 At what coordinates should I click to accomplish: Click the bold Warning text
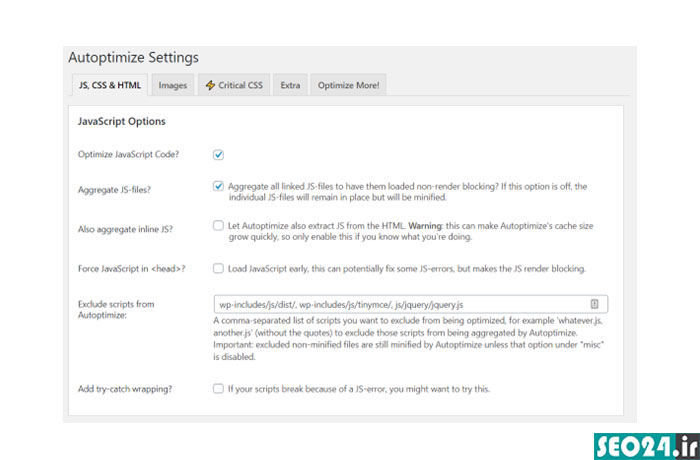pyautogui.click(x=425, y=226)
